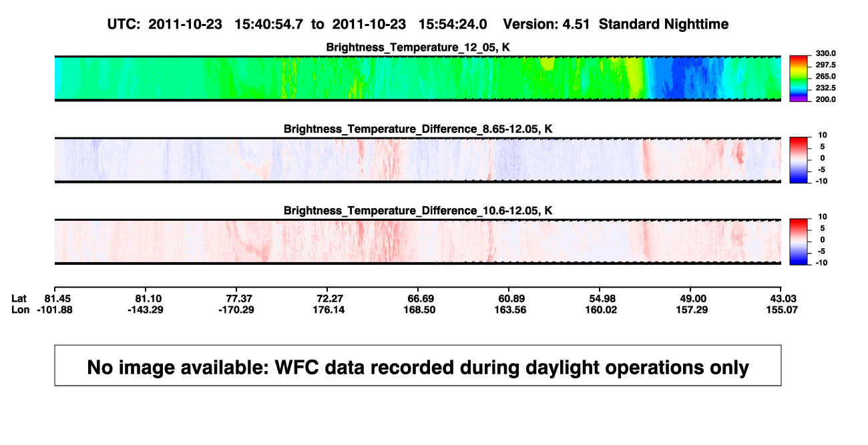Screen dimensions: 868x445
Task: Click the 232.5 colorbar label
Action: (x=825, y=88)
